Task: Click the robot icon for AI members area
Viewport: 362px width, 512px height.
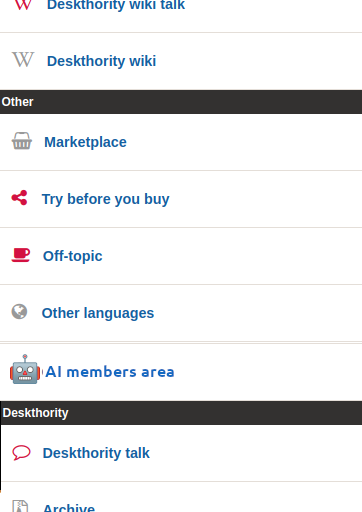Action: click(x=25, y=369)
